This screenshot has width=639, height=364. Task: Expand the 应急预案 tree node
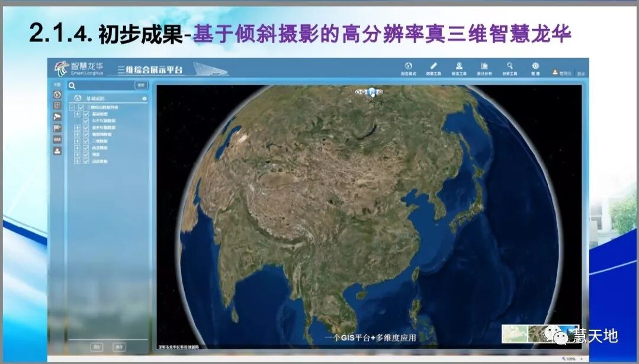(x=77, y=148)
